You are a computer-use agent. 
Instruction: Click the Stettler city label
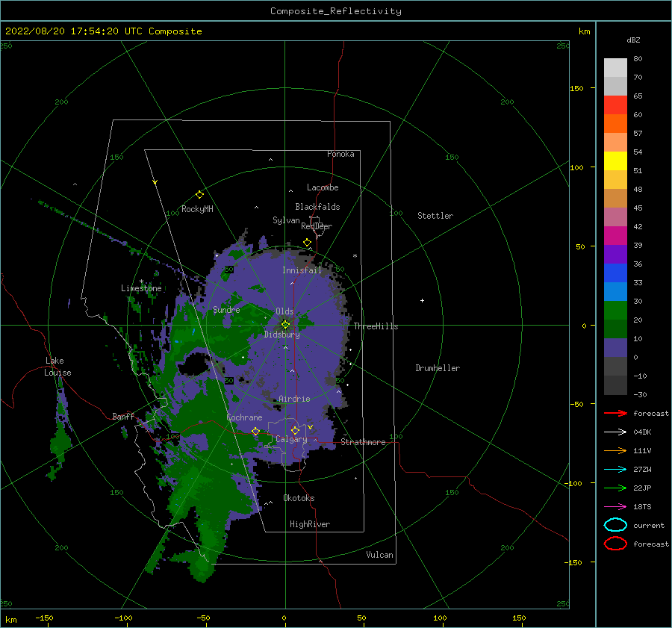point(435,216)
